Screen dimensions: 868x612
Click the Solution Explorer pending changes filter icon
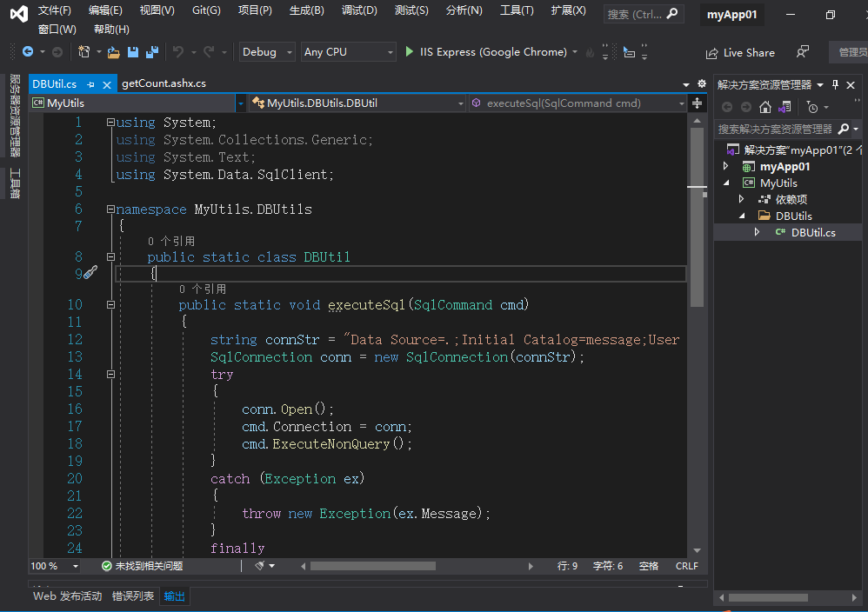click(x=812, y=107)
